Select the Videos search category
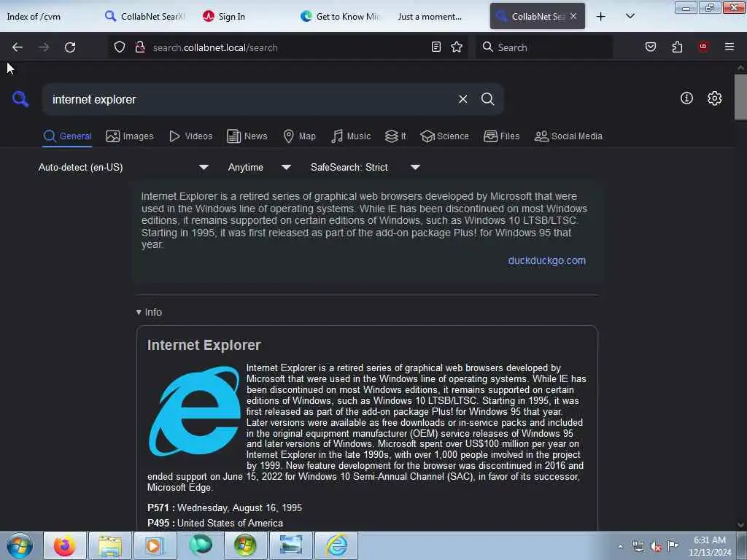 190,136
